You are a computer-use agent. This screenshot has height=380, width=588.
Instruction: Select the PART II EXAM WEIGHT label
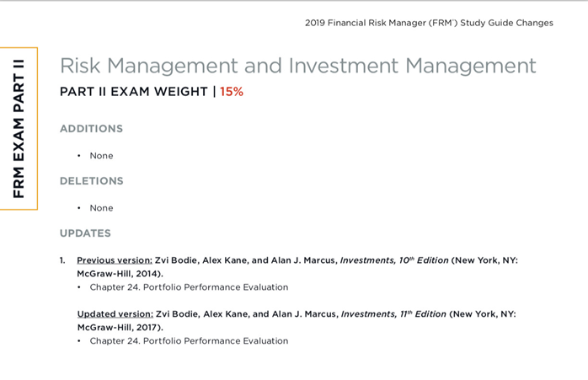pyautogui.click(x=133, y=92)
